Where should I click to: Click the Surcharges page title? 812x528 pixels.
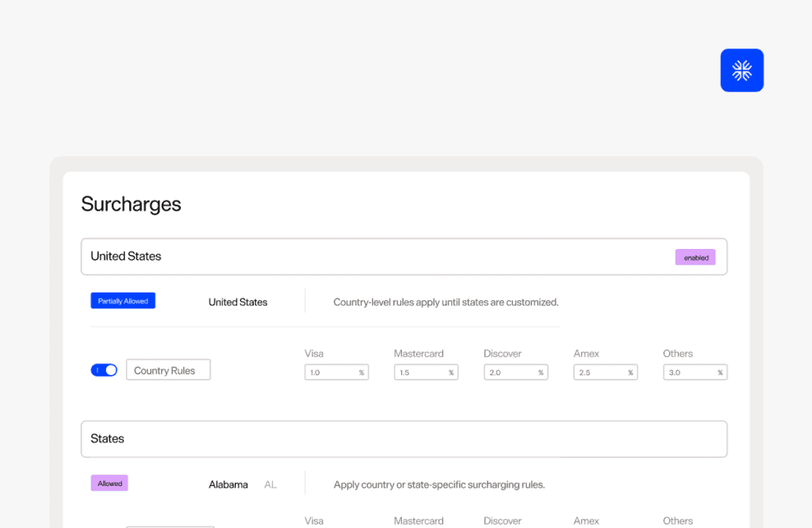point(131,204)
